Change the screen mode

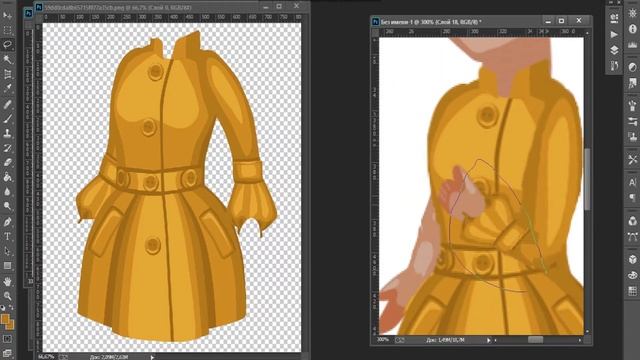[x=7, y=353]
